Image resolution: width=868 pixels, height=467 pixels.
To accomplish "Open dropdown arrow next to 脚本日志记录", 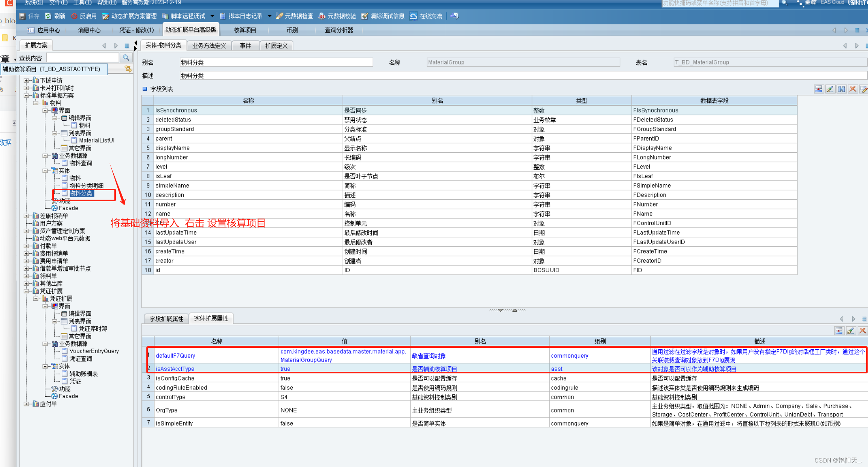I will [269, 16].
